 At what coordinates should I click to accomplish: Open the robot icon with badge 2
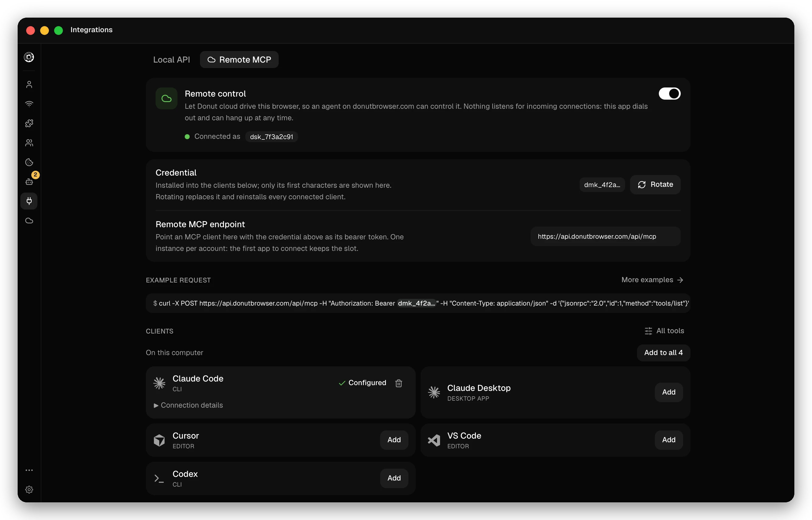coord(29,181)
